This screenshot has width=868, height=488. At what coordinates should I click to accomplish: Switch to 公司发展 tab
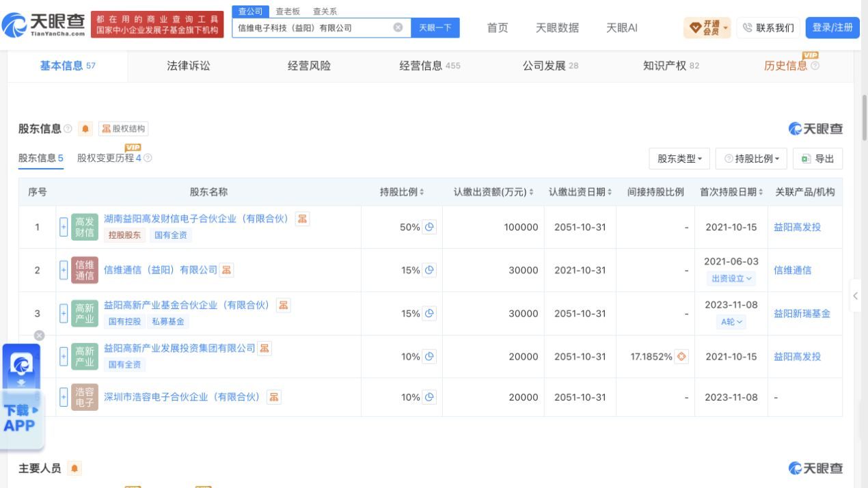[x=550, y=66]
